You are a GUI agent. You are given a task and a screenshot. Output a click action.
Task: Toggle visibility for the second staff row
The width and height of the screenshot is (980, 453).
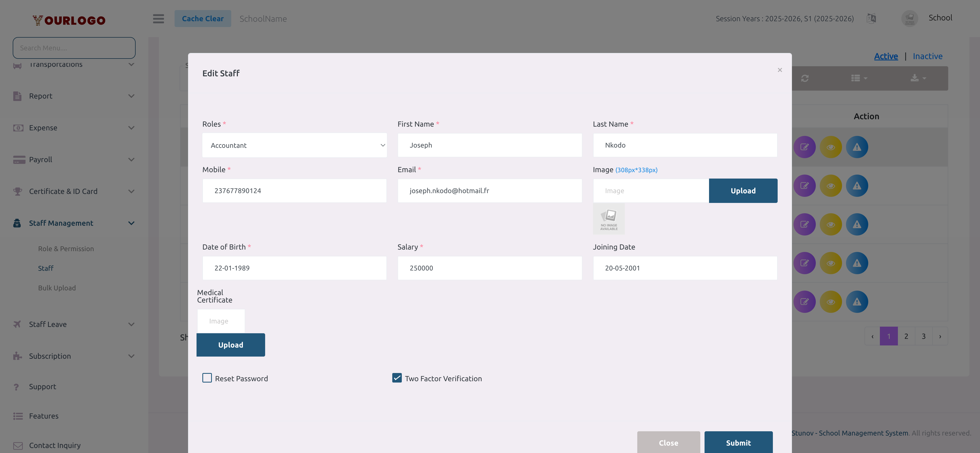tap(831, 186)
